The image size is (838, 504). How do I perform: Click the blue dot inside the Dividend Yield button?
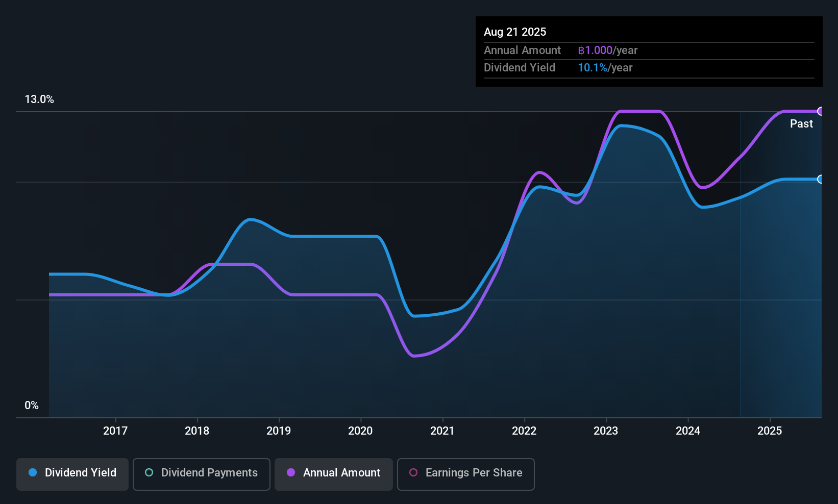[33, 473]
